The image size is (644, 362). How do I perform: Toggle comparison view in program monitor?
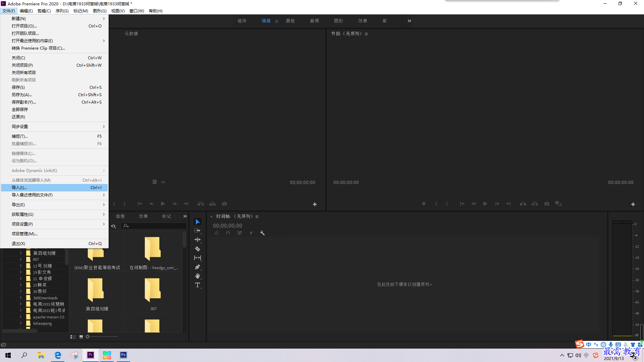click(x=558, y=204)
